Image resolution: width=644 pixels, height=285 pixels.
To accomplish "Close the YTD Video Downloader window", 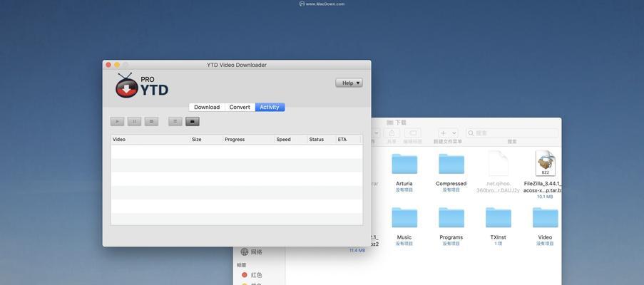I will (x=108, y=65).
